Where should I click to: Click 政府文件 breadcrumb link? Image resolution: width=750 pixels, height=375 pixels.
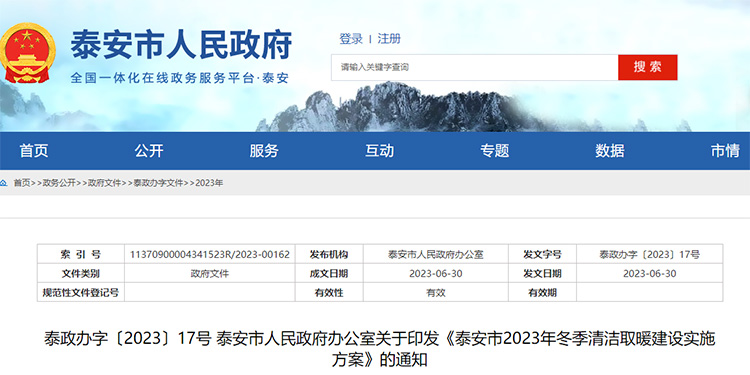(104, 183)
